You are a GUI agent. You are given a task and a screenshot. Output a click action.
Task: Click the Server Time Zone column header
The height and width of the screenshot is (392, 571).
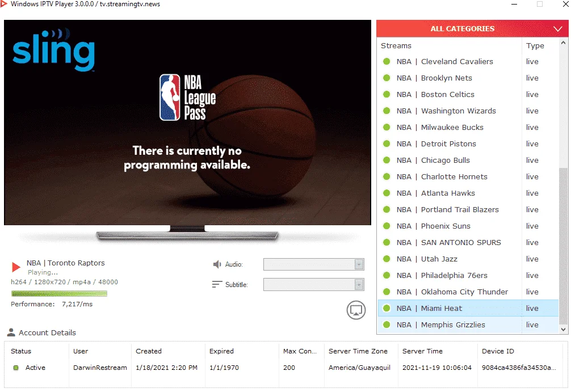point(358,351)
